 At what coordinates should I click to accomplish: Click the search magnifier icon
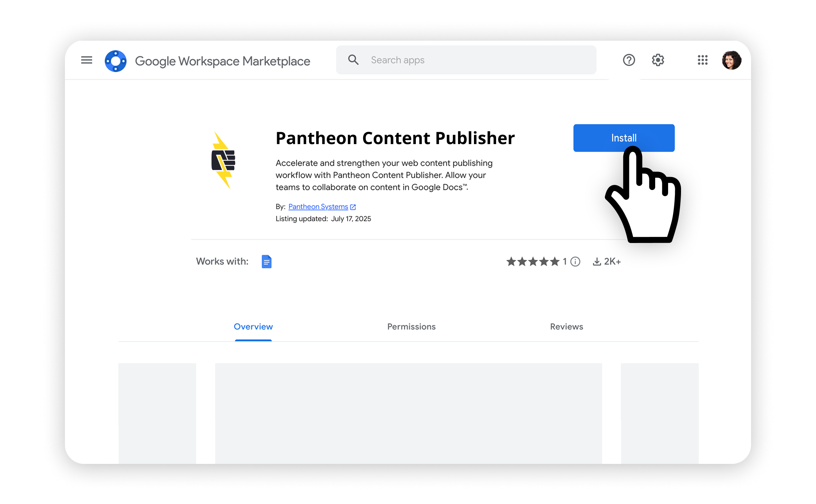point(353,59)
